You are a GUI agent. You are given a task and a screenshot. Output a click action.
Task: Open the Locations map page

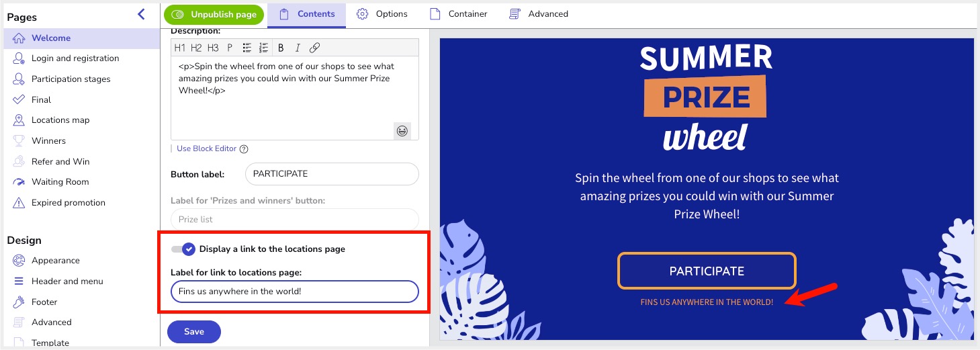[60, 120]
